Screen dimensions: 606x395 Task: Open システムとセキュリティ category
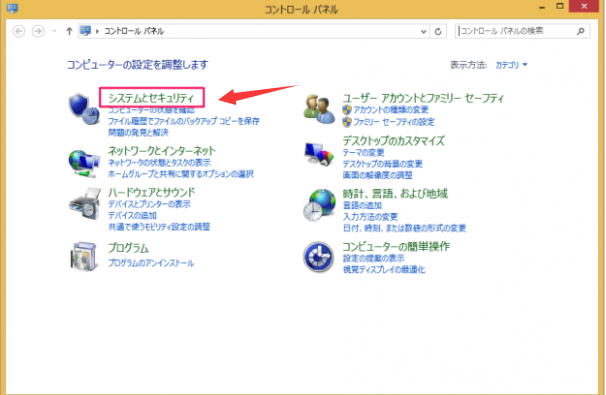pyautogui.click(x=151, y=98)
